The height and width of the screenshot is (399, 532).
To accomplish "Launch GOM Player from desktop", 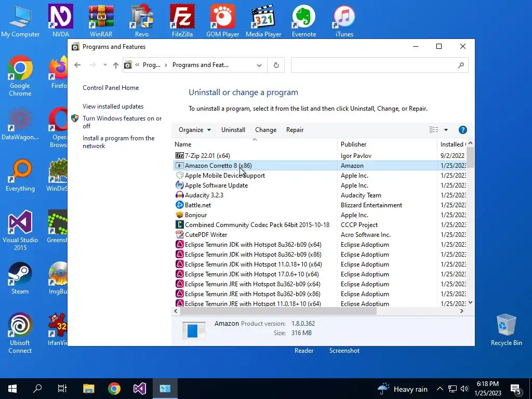I will (x=222, y=20).
